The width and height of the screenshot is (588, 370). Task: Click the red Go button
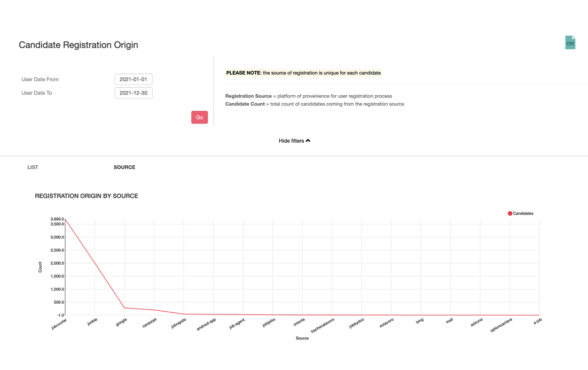[199, 118]
